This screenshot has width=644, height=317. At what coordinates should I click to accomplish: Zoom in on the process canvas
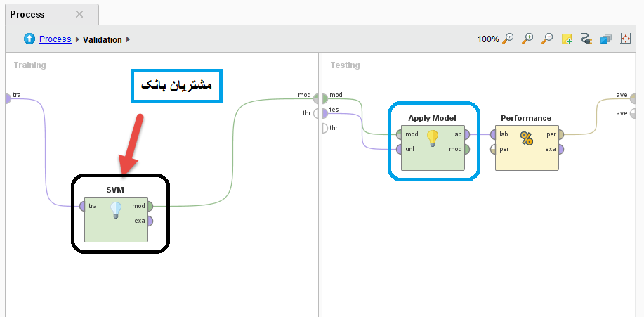pos(528,39)
